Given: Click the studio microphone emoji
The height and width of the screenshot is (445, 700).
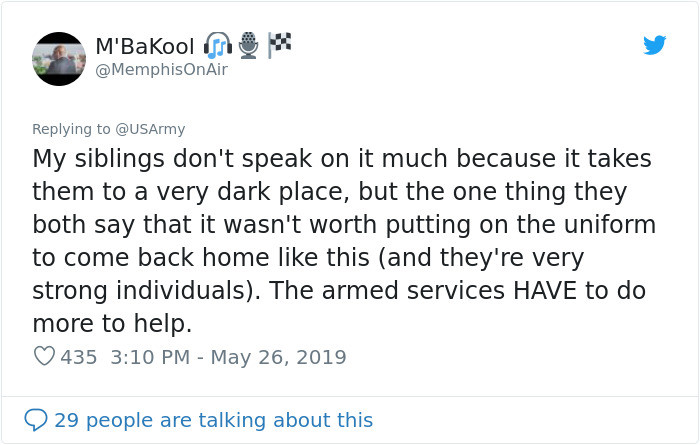Looking at the screenshot, I should click(x=249, y=46).
